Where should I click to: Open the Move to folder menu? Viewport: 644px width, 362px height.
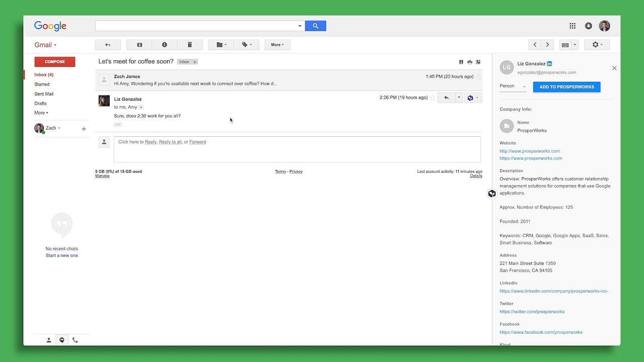coord(221,45)
